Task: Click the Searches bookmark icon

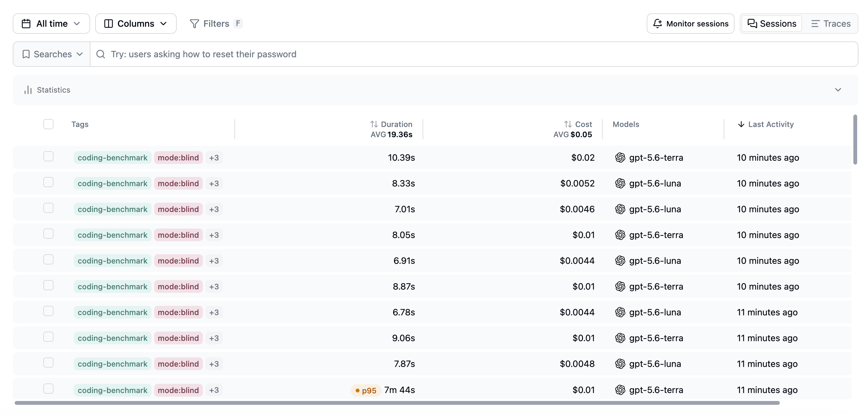Action: click(26, 54)
